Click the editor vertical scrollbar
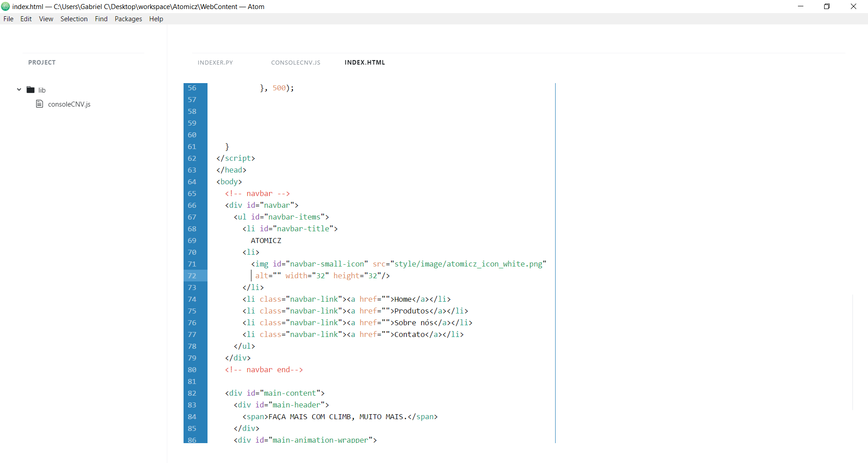 pyautogui.click(x=853, y=352)
